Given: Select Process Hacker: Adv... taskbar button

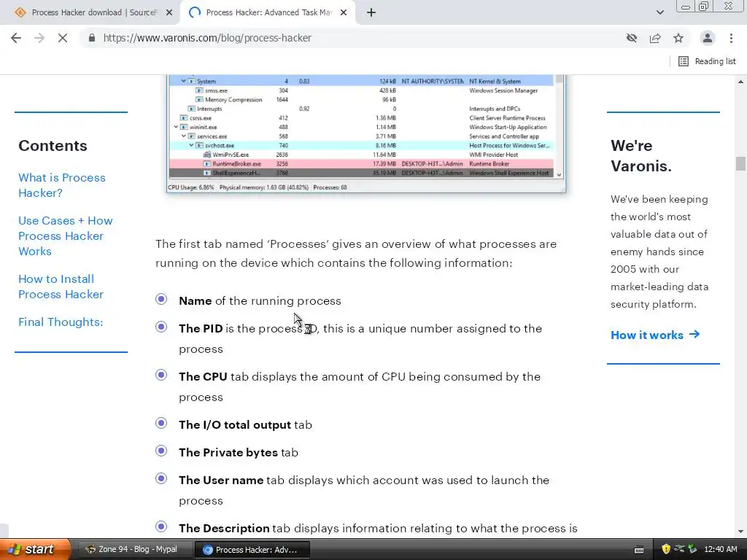Looking at the screenshot, I should pyautogui.click(x=252, y=550).
